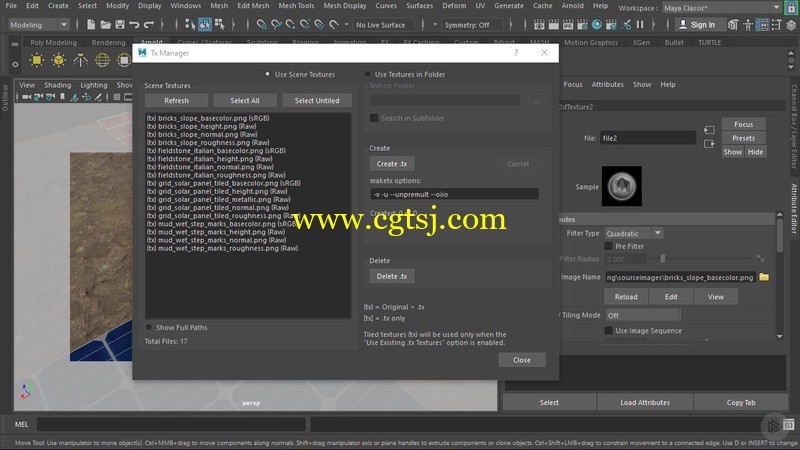Open viewport Shading menu
This screenshot has width=800, height=450.
tap(58, 85)
